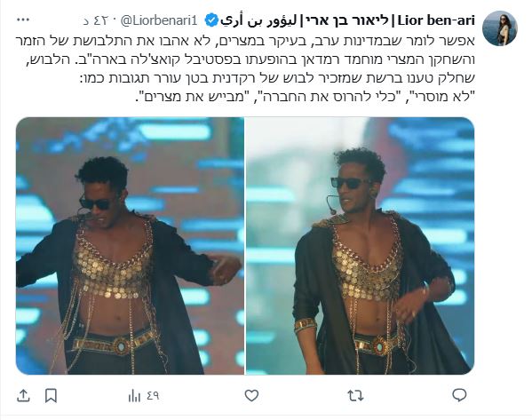Click the Lior ben-ari display name
Viewport: 532px width, 420px height.
coord(436,20)
